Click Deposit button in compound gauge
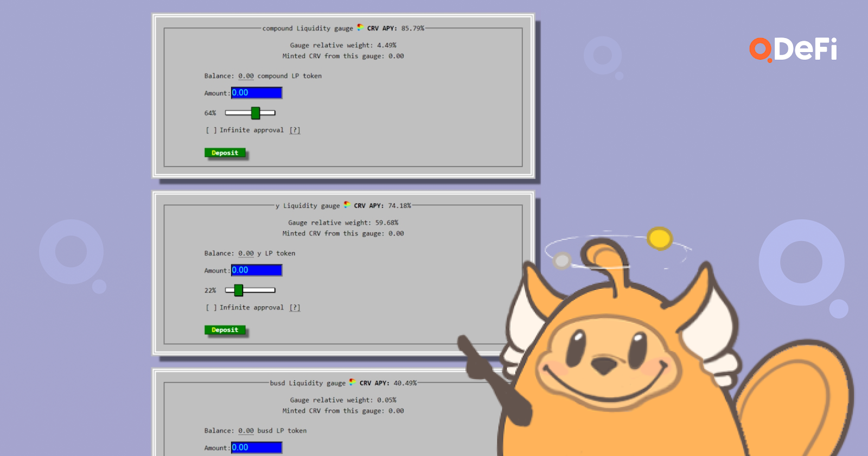 click(x=225, y=153)
